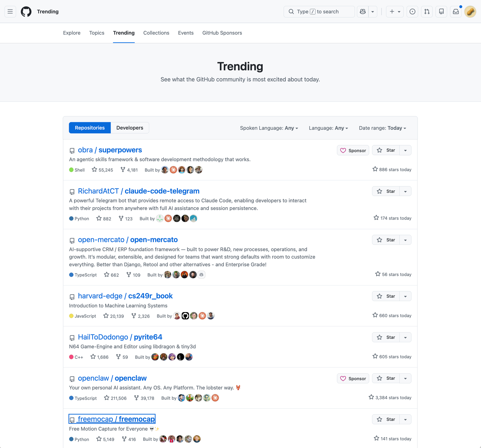481x448 pixels.
Task: Open the Copilot chat icon
Action: [x=362, y=12]
